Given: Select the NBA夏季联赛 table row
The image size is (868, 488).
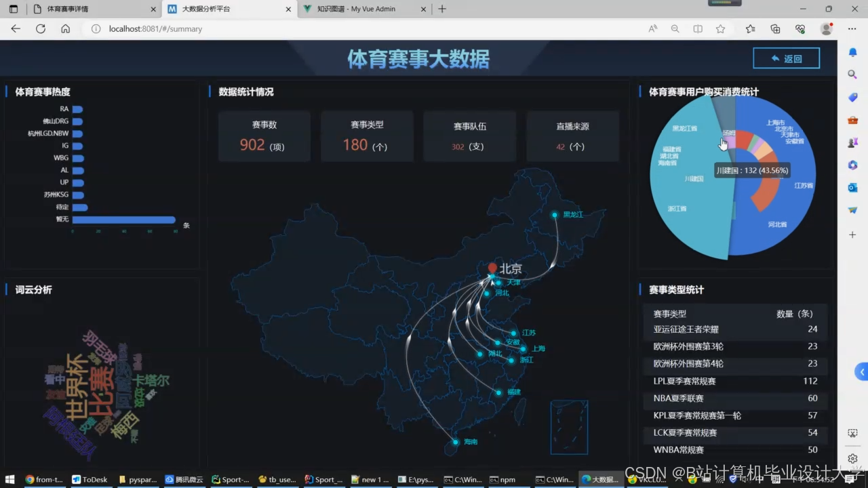Looking at the screenshot, I should point(735,399).
